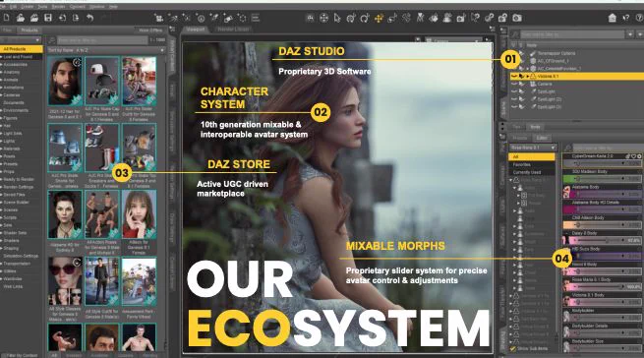Click the Undo arrow icon
The width and height of the screenshot is (644, 358).
click(x=89, y=18)
